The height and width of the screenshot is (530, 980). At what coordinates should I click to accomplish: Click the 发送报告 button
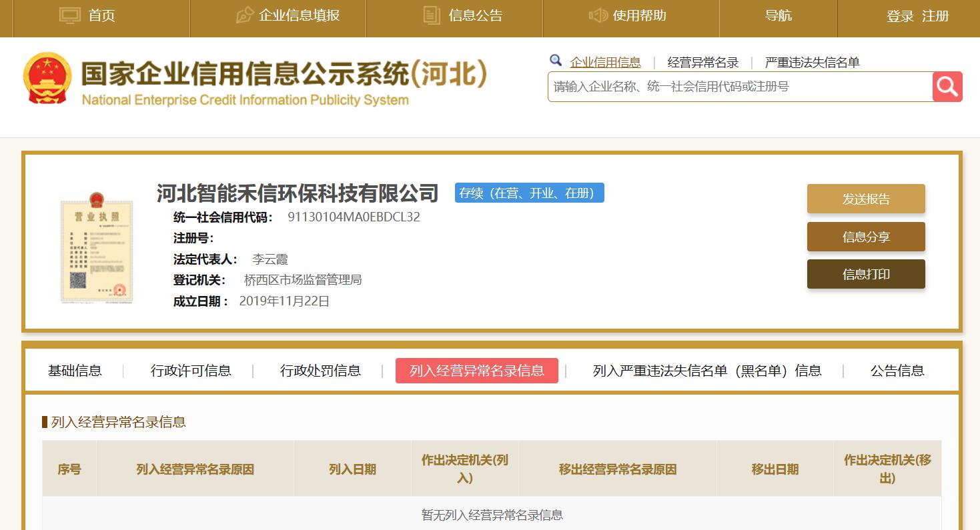pyautogui.click(x=866, y=199)
